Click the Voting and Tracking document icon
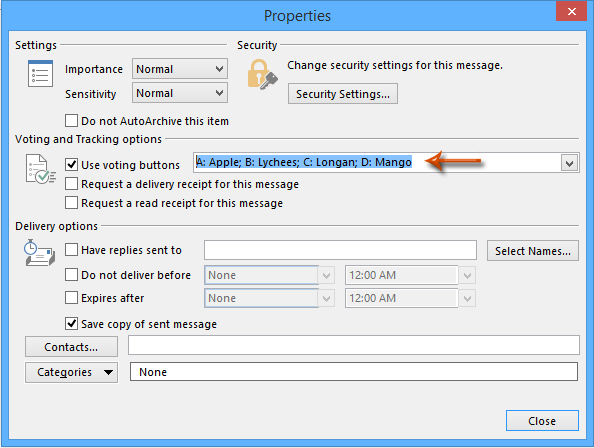Image resolution: width=594 pixels, height=448 pixels. coord(41,169)
